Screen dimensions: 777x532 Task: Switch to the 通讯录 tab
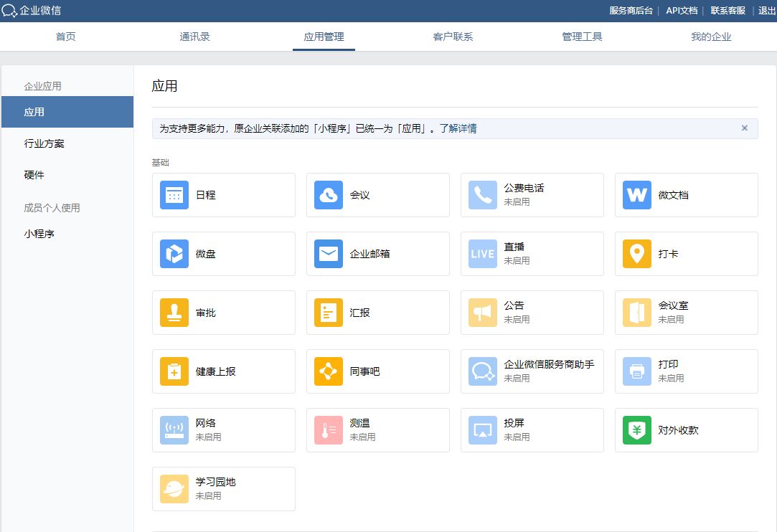click(194, 37)
